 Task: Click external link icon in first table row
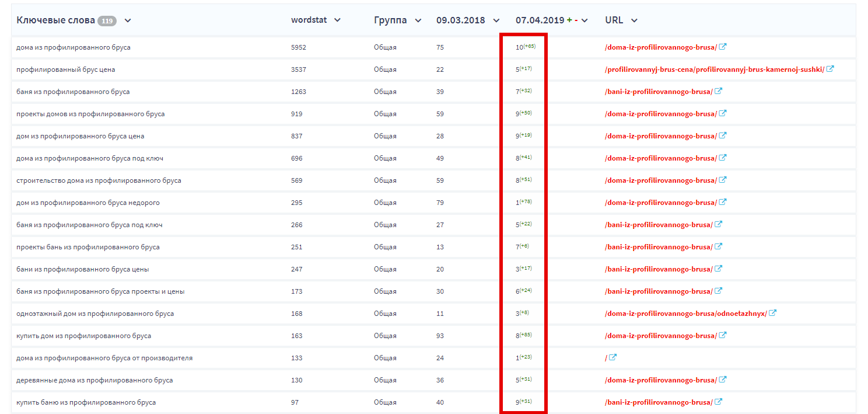click(x=723, y=47)
